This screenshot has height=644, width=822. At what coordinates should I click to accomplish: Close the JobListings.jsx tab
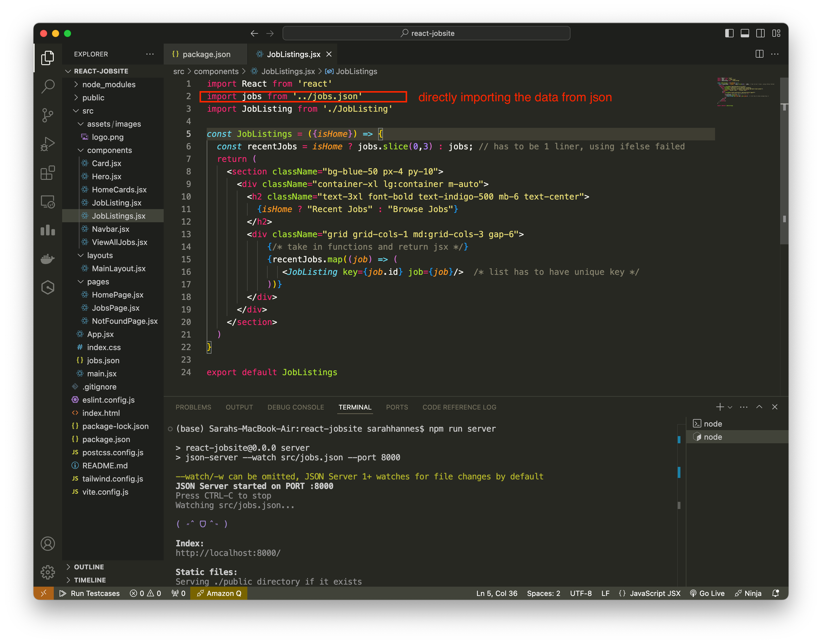coord(329,54)
